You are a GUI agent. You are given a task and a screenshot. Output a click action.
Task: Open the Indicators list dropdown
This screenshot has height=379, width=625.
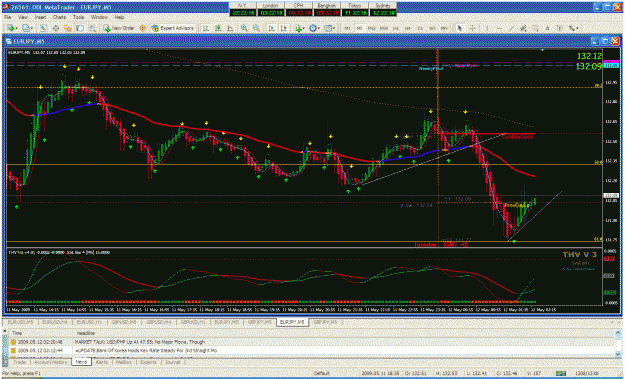coord(300,28)
